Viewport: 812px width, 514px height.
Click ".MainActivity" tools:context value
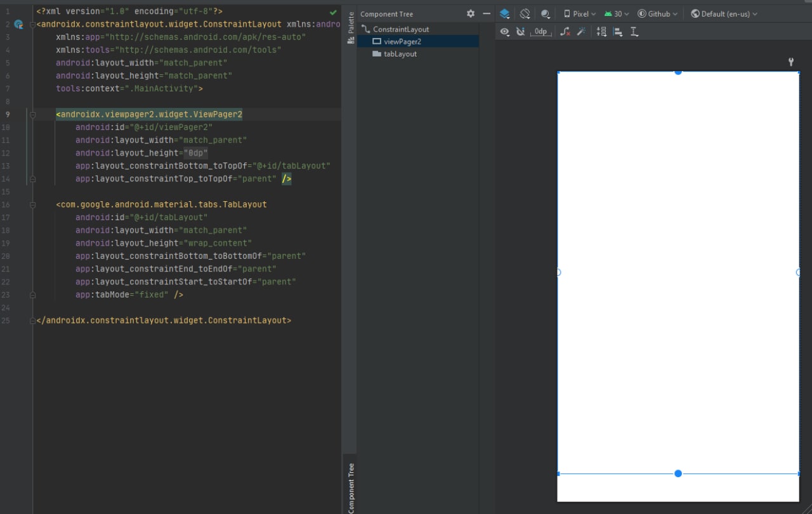point(161,88)
